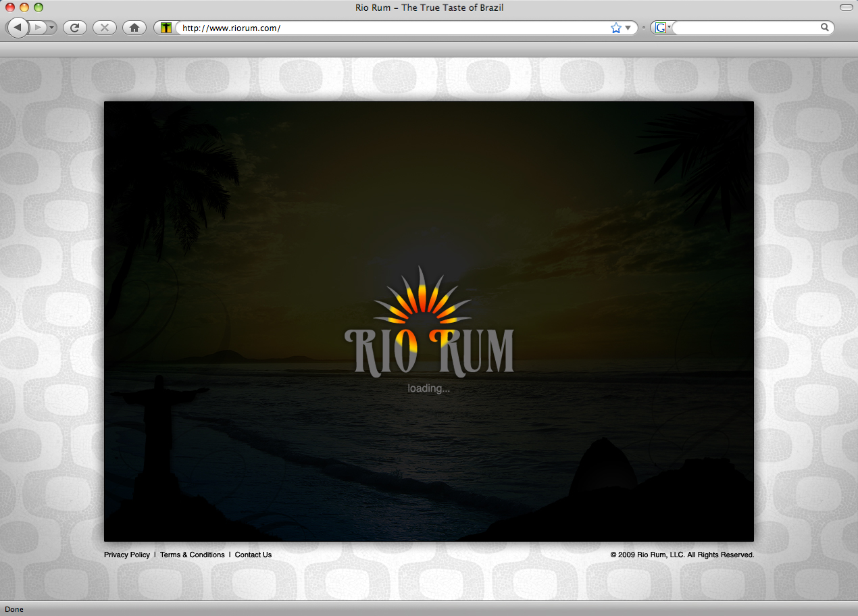Expand the address bar history dropdown
Screen dimensions: 858x616
click(x=628, y=28)
